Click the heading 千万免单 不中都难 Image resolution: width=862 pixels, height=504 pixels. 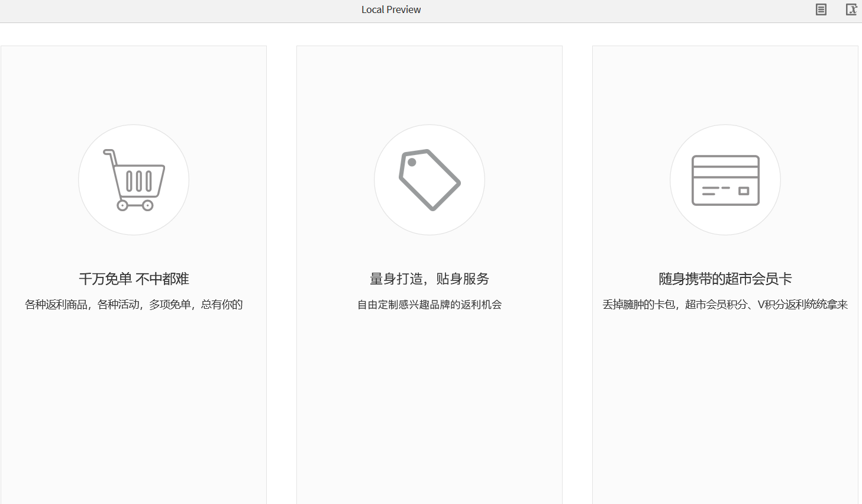pos(134,279)
